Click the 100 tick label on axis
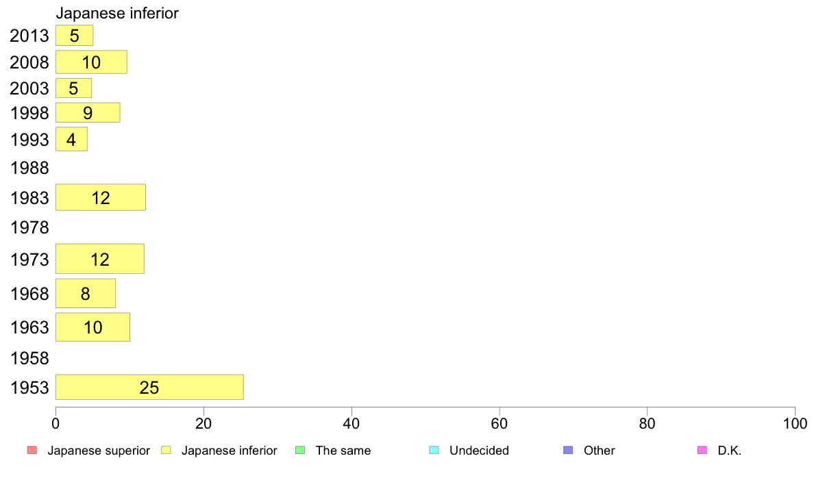This screenshot has width=814, height=504. [795, 424]
